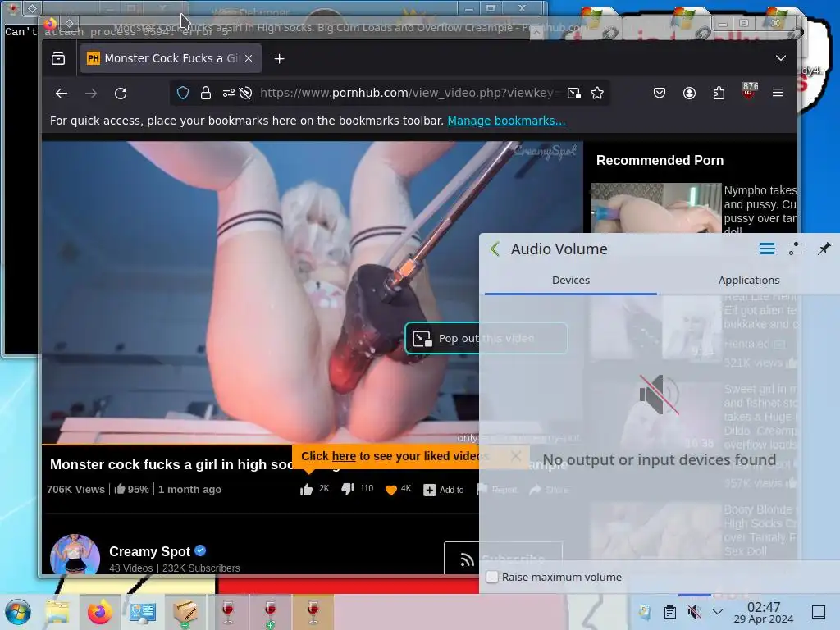
Task: Open the Firefox application hamburger menu
Action: tap(778, 94)
